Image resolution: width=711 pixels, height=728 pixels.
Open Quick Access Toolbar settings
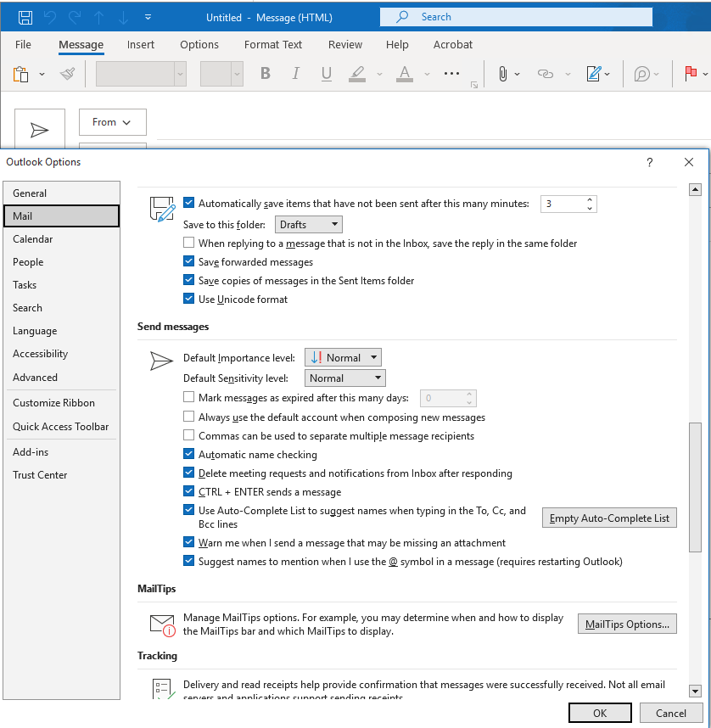(61, 426)
